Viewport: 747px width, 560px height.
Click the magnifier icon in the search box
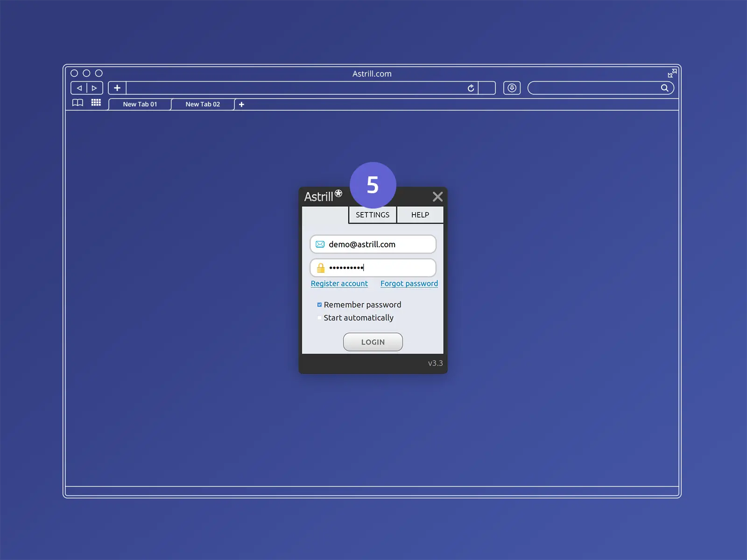click(x=664, y=88)
